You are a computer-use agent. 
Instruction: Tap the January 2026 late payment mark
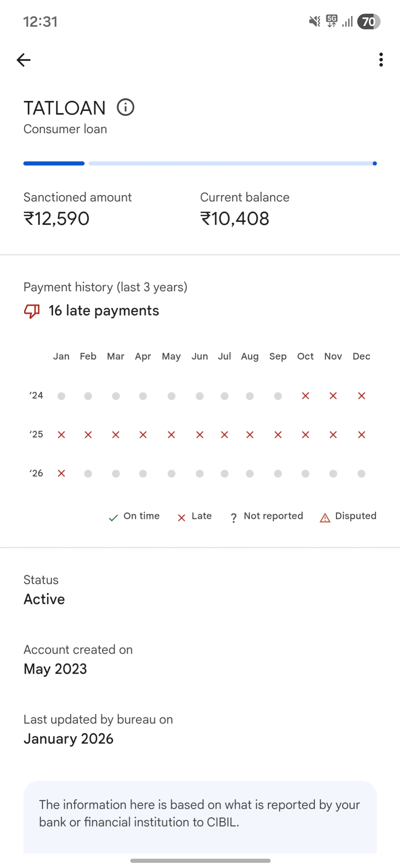[61, 473]
